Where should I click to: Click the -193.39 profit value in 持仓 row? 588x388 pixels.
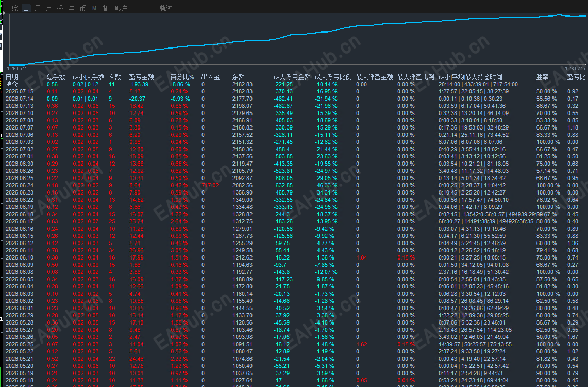pos(139,84)
